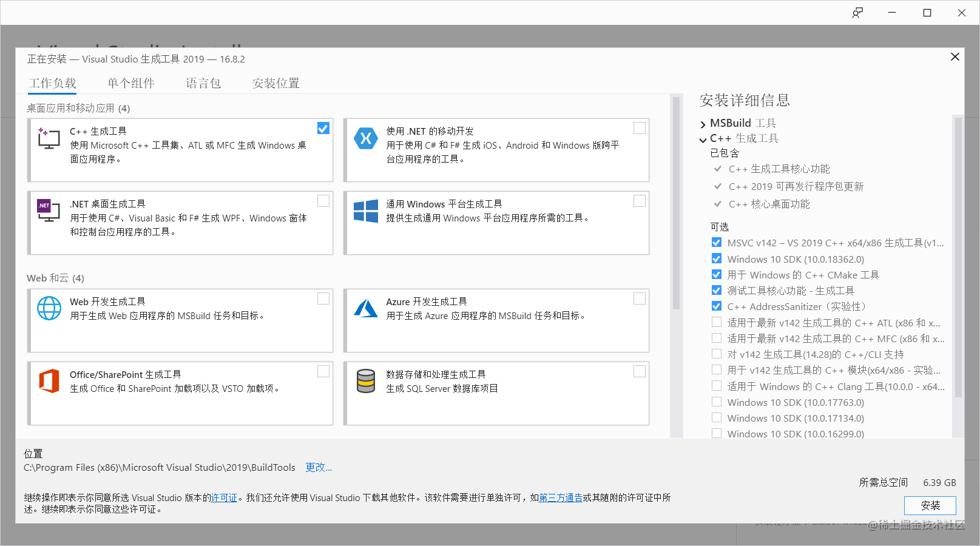
Task: Click the C++ 生成工具核心功能 included item
Action: 779,169
